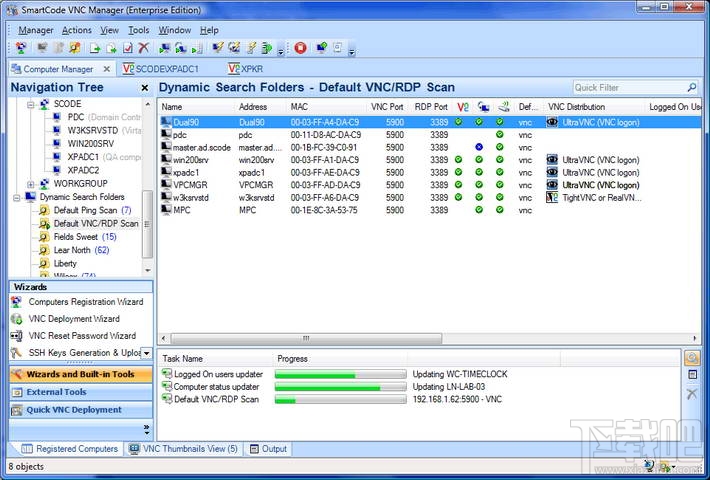Click the SSH column header icon right of RDP icon
Screen dimensions: 710x480
tap(504, 107)
